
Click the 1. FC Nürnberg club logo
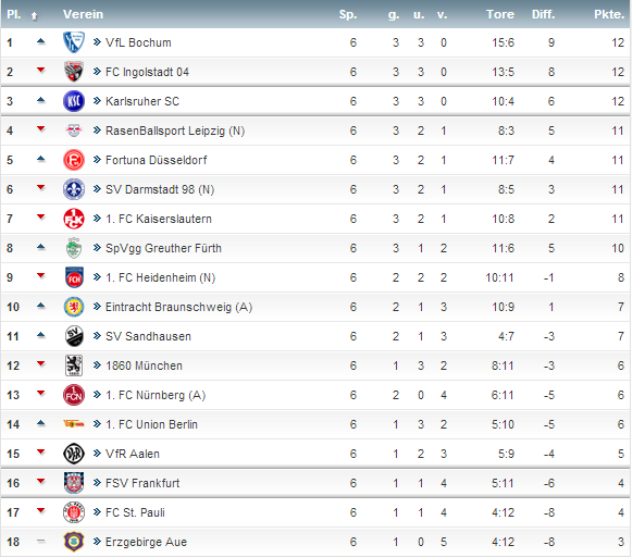coord(74,395)
